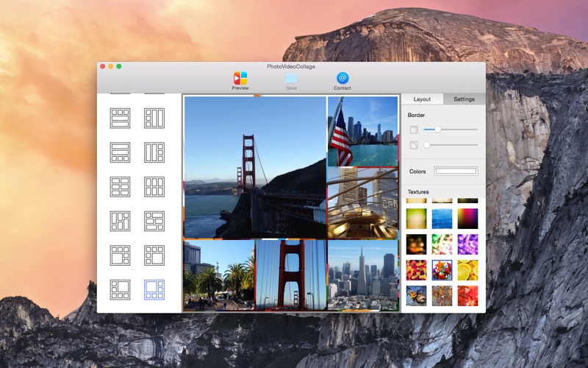Apply the orange citrus slices texture
This screenshot has width=588, height=368.
click(467, 270)
